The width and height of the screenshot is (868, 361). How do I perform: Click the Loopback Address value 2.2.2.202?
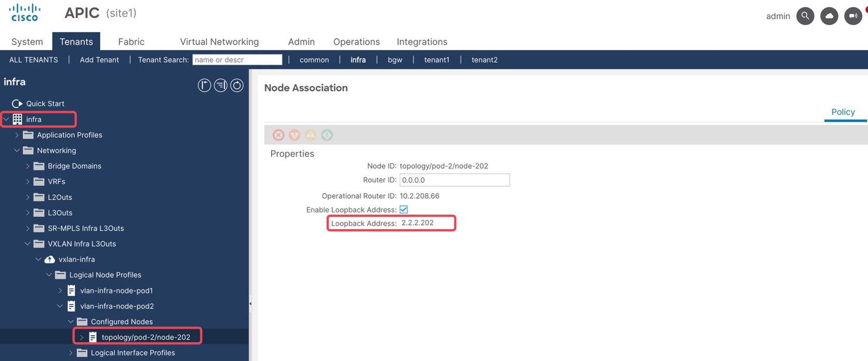click(x=417, y=223)
